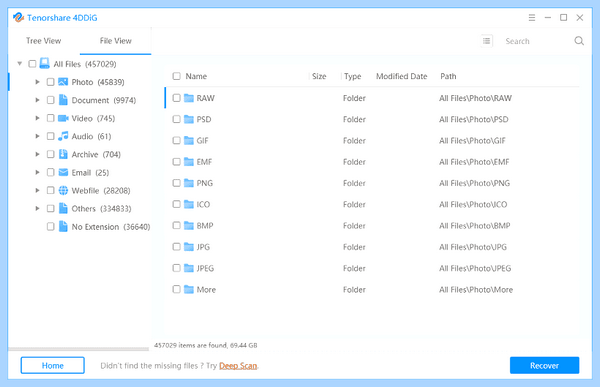The width and height of the screenshot is (600, 387).
Task: Open the Deep Scan link
Action: tap(238, 366)
